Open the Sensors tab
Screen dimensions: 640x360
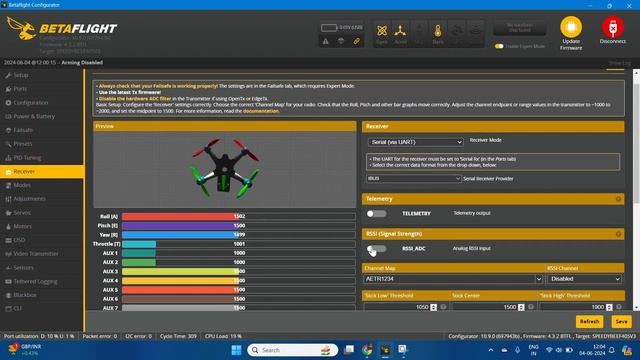42,268
